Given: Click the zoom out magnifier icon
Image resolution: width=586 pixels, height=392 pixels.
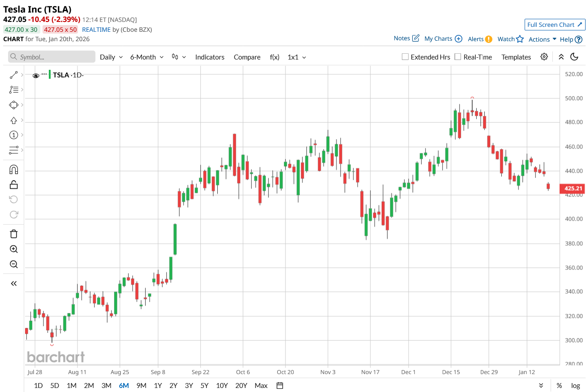Looking at the screenshot, I should point(13,264).
